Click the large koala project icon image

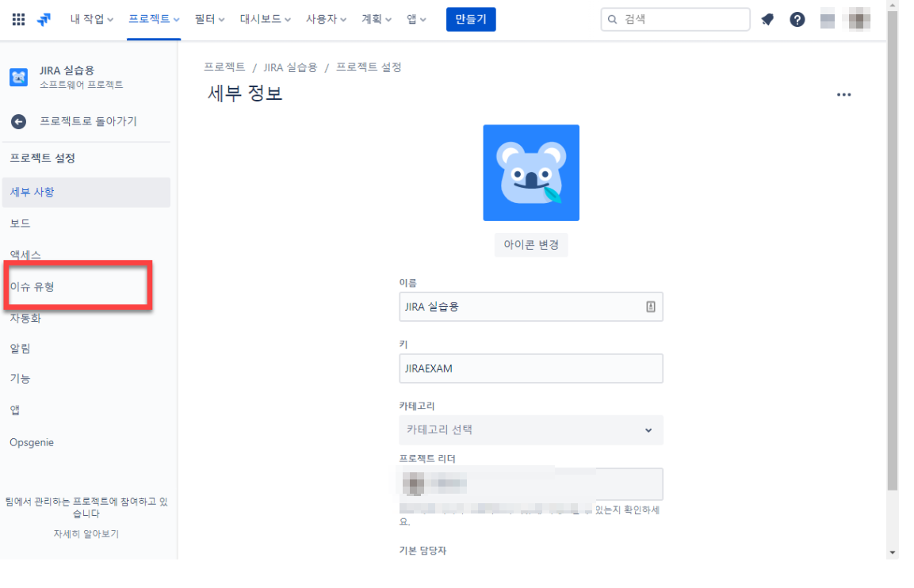[531, 173]
